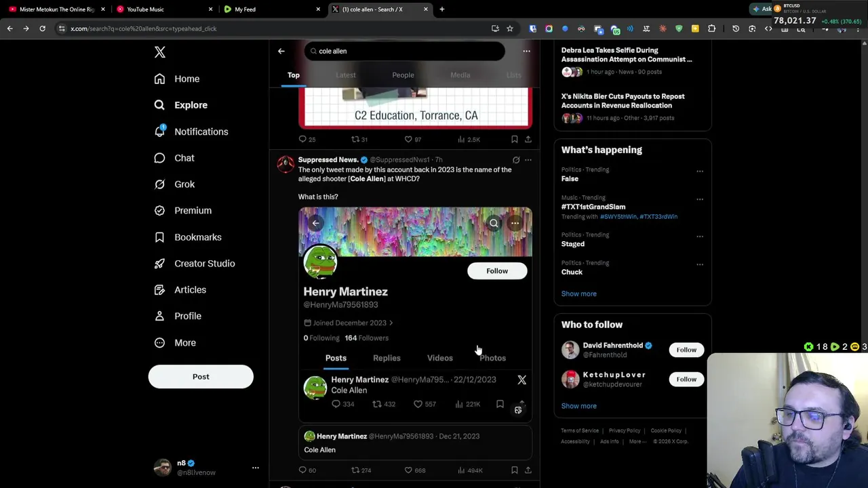Viewport: 868px width, 488px height.
Task: Click the X logo in sidebar
Action: tap(160, 52)
